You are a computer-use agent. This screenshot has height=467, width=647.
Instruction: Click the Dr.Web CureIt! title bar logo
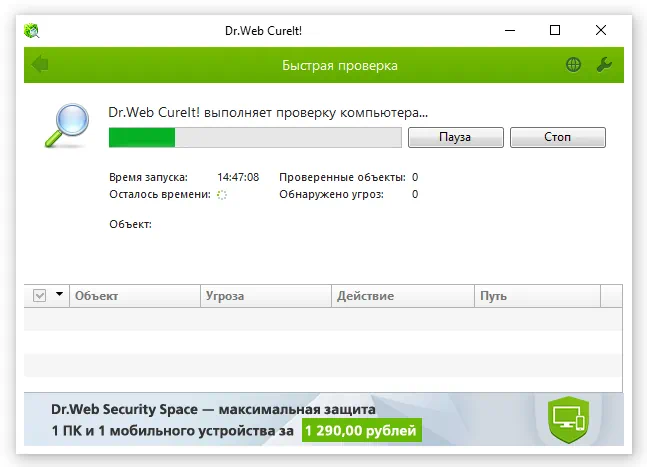click(x=31, y=31)
